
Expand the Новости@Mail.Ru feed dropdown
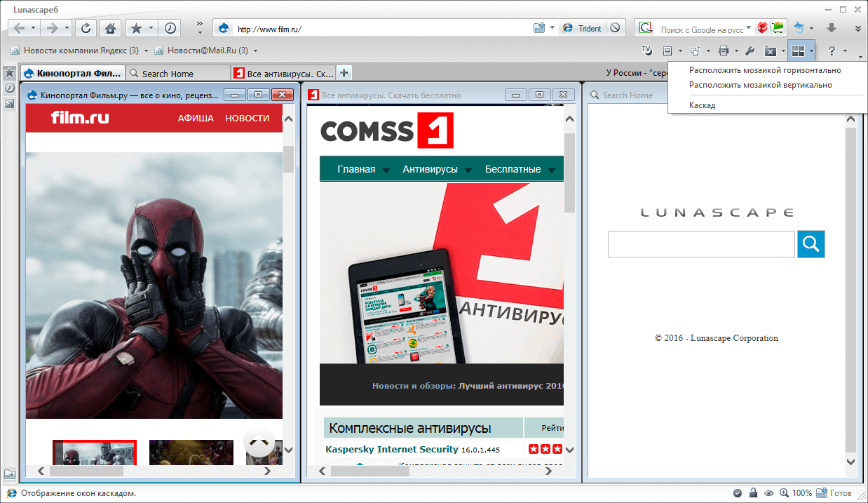(x=255, y=51)
